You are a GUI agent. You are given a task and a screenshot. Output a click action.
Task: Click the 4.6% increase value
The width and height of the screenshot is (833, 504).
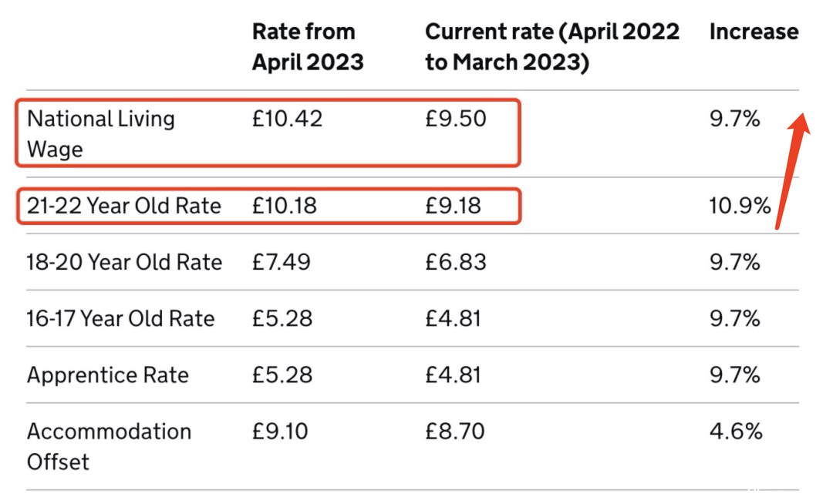pyautogui.click(x=736, y=432)
